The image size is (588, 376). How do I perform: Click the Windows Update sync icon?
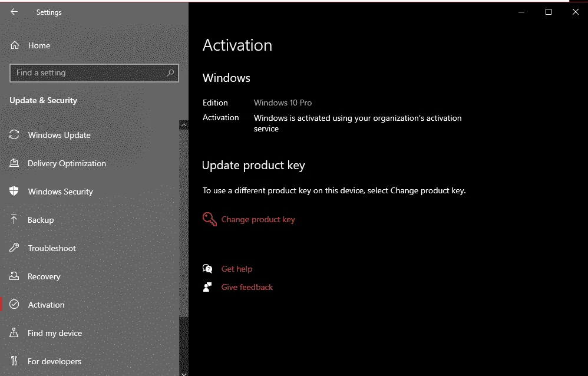[x=14, y=135]
